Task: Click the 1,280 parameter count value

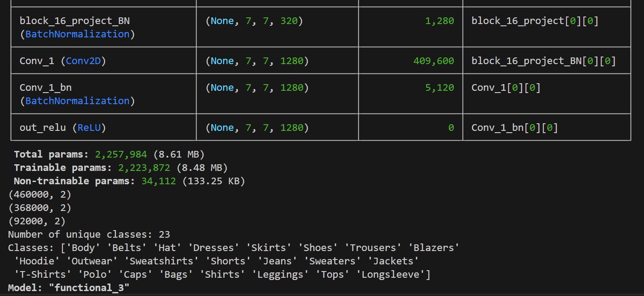Action: click(x=439, y=20)
